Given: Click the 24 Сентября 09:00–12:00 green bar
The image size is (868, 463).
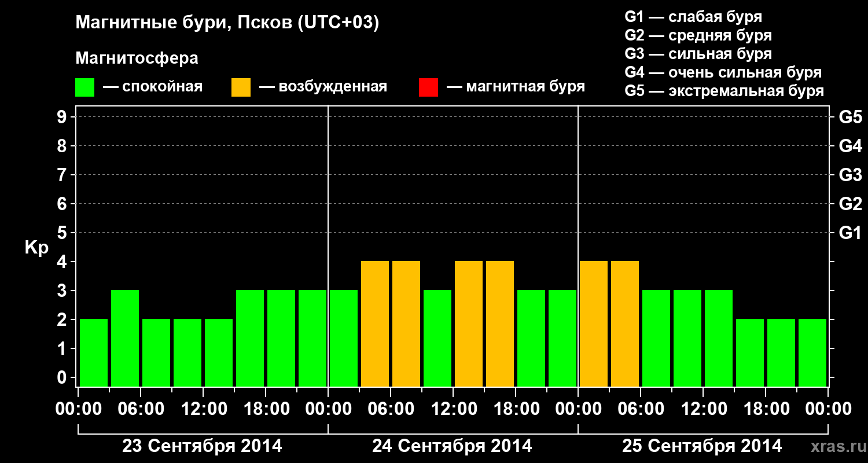Looking at the screenshot, I should pyautogui.click(x=437, y=338).
